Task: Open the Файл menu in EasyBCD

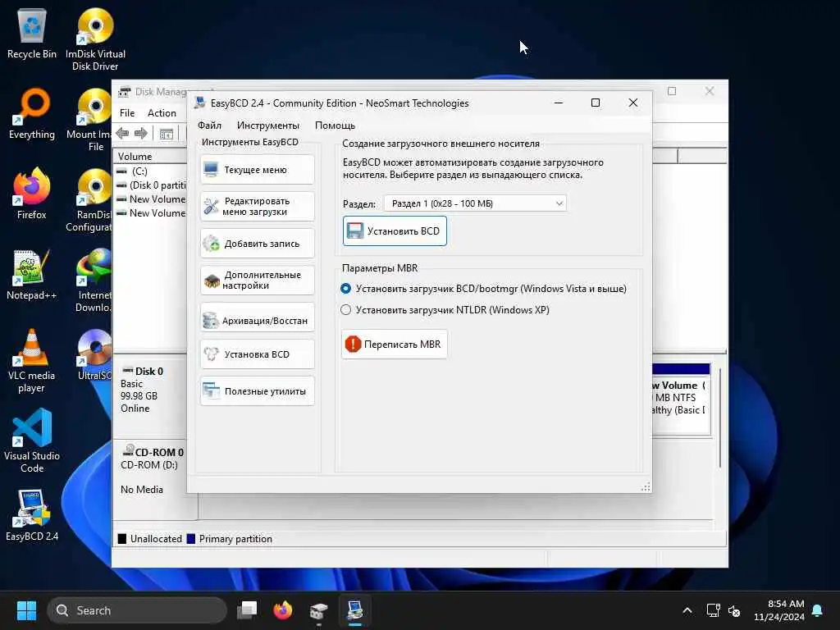Action: tap(209, 126)
